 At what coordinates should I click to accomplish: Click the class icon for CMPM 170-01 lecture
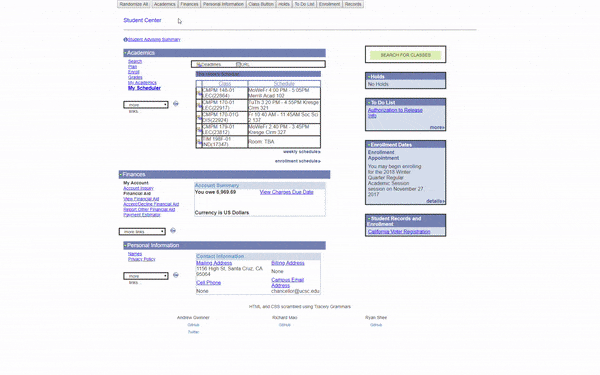coord(199,105)
